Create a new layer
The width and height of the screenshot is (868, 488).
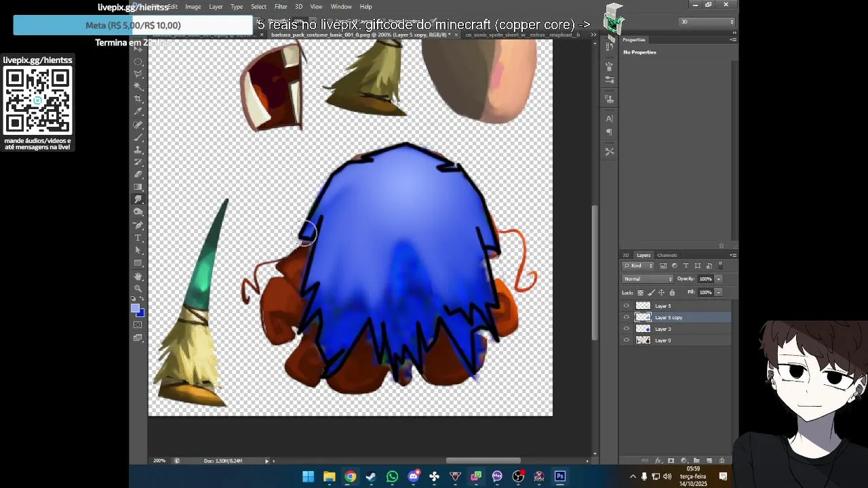(x=709, y=460)
